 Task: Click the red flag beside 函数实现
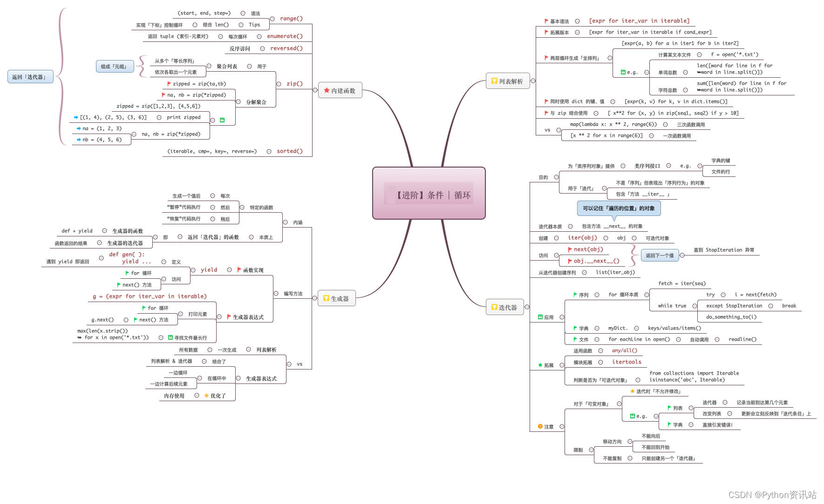(239, 270)
